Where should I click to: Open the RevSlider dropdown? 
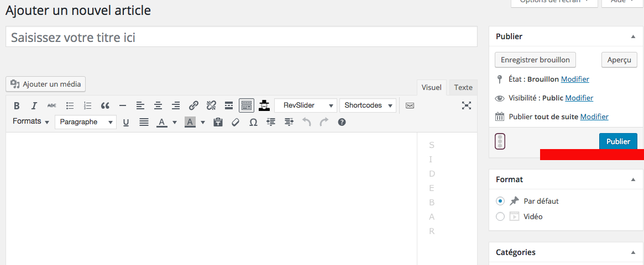point(305,105)
